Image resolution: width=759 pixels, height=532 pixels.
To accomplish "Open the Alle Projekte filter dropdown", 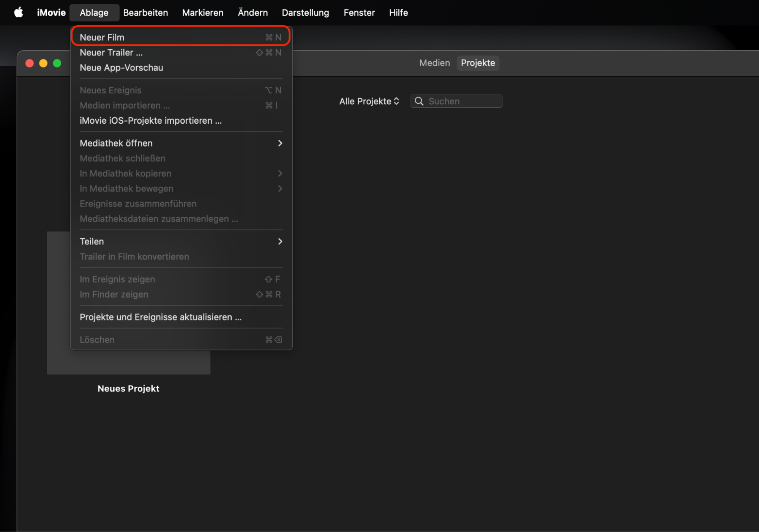I will (x=369, y=101).
